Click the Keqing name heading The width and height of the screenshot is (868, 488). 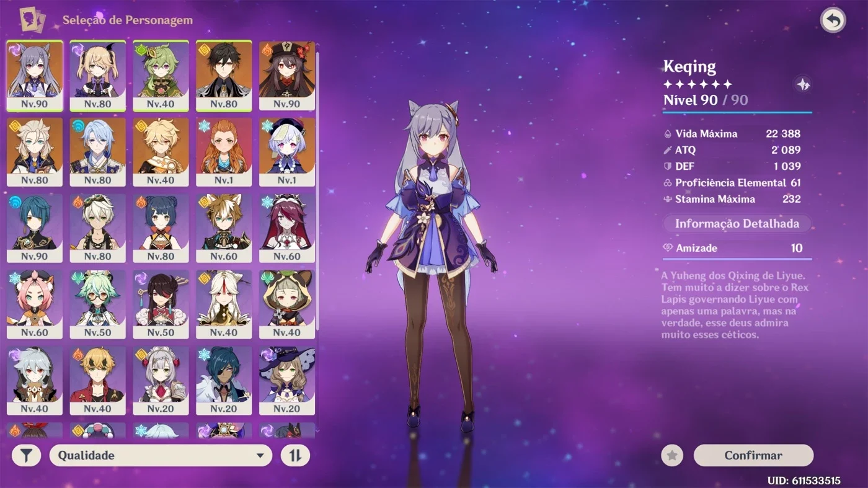689,67
